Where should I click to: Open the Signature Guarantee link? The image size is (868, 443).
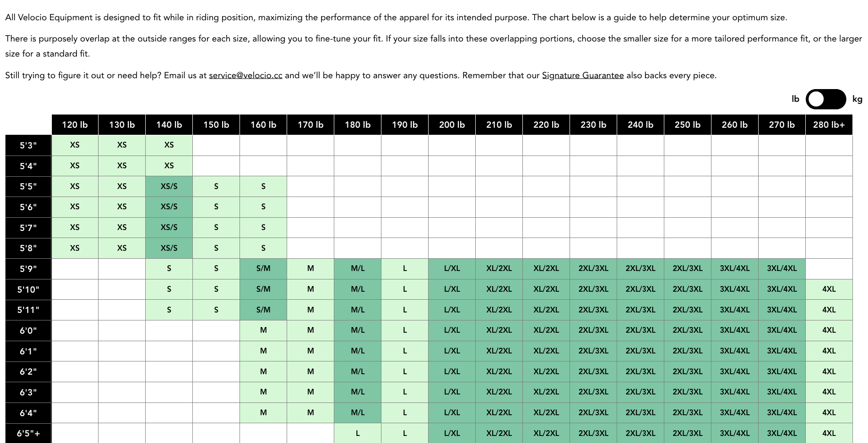(583, 75)
